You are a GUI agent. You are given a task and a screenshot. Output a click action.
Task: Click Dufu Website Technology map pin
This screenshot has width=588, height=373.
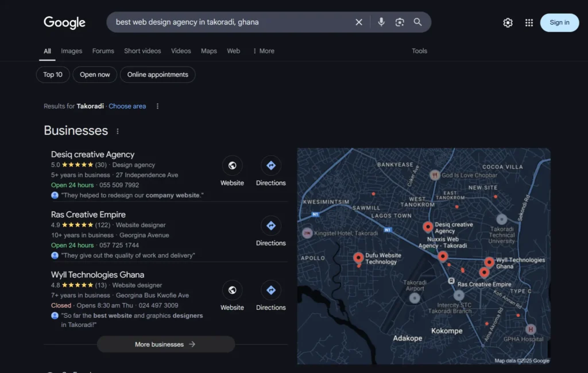click(x=358, y=258)
